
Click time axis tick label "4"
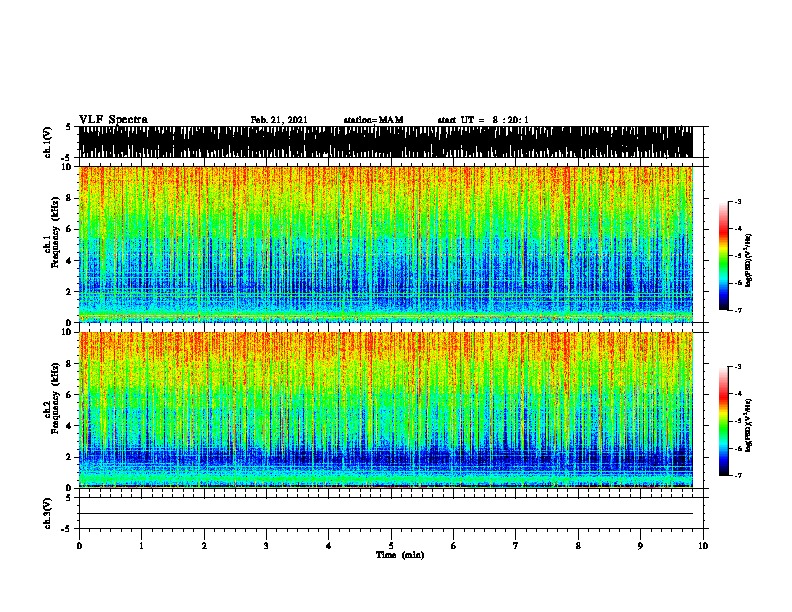329,546
